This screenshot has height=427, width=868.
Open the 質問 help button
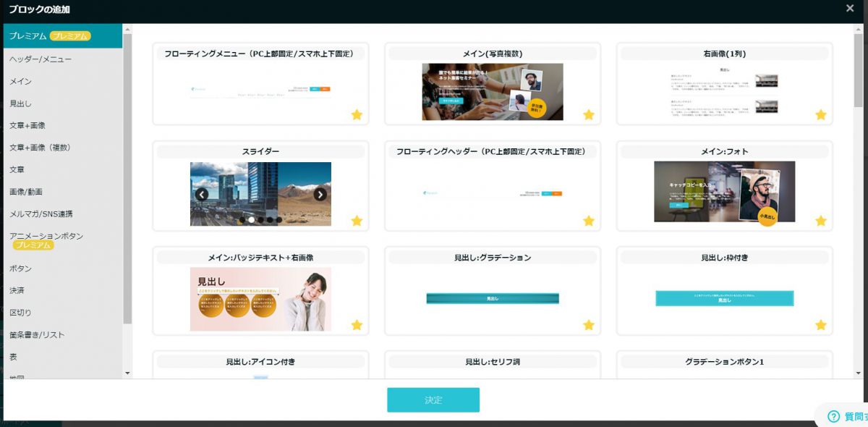pos(846,416)
